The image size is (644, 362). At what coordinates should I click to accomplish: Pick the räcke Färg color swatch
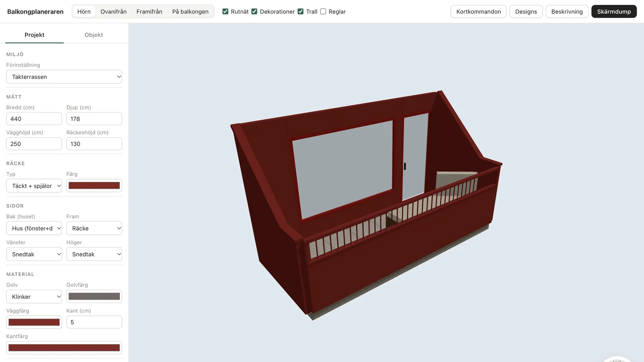coord(94,185)
